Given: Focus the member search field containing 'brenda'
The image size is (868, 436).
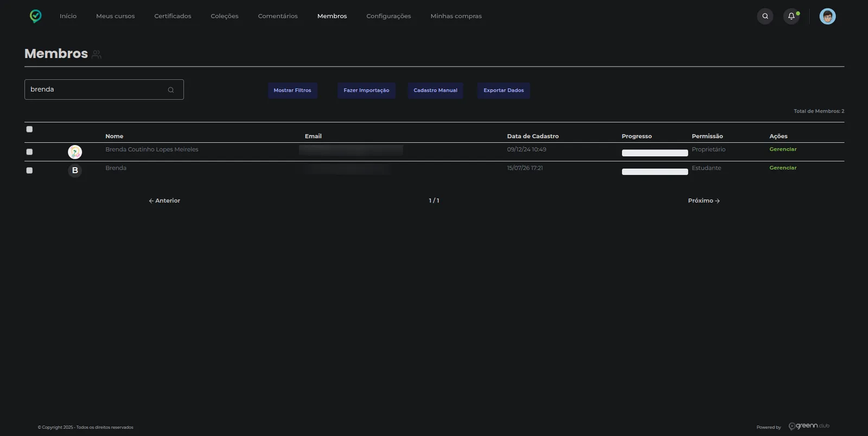Looking at the screenshot, I should pyautogui.click(x=104, y=90).
